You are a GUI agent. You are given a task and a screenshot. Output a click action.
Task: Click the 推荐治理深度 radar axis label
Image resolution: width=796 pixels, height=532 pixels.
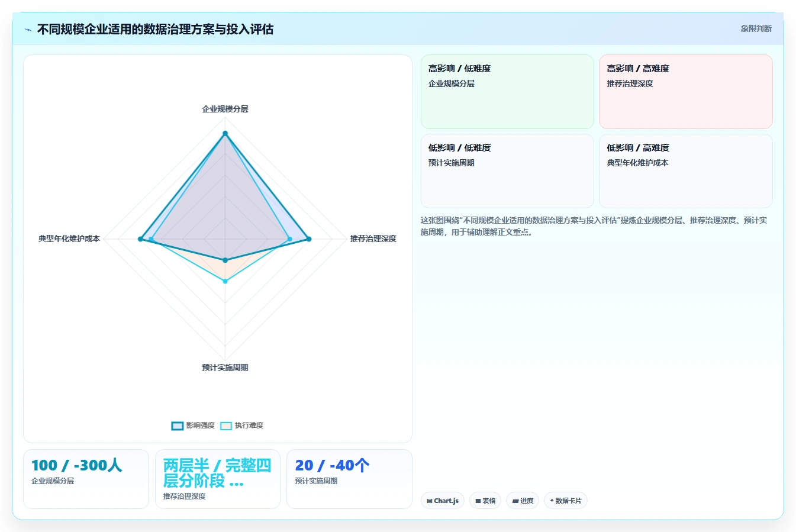pyautogui.click(x=373, y=238)
